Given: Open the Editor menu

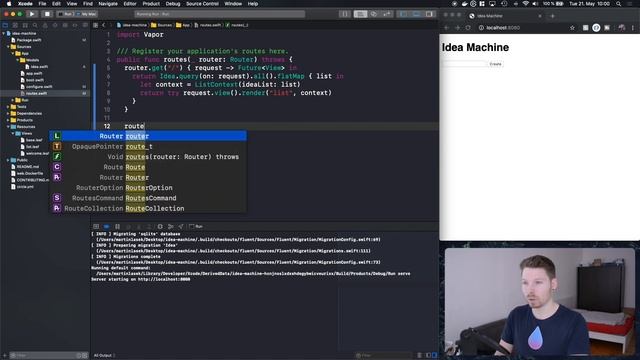Looking at the screenshot, I should click(130, 4).
